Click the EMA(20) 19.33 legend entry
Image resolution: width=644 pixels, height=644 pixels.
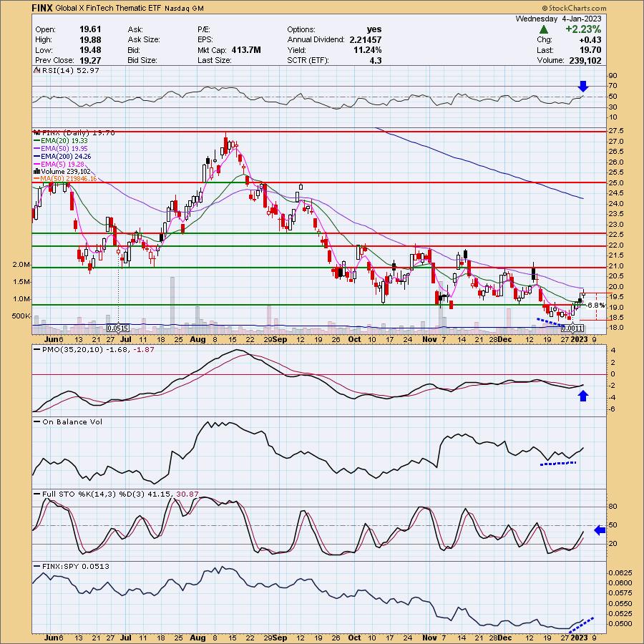click(x=64, y=141)
